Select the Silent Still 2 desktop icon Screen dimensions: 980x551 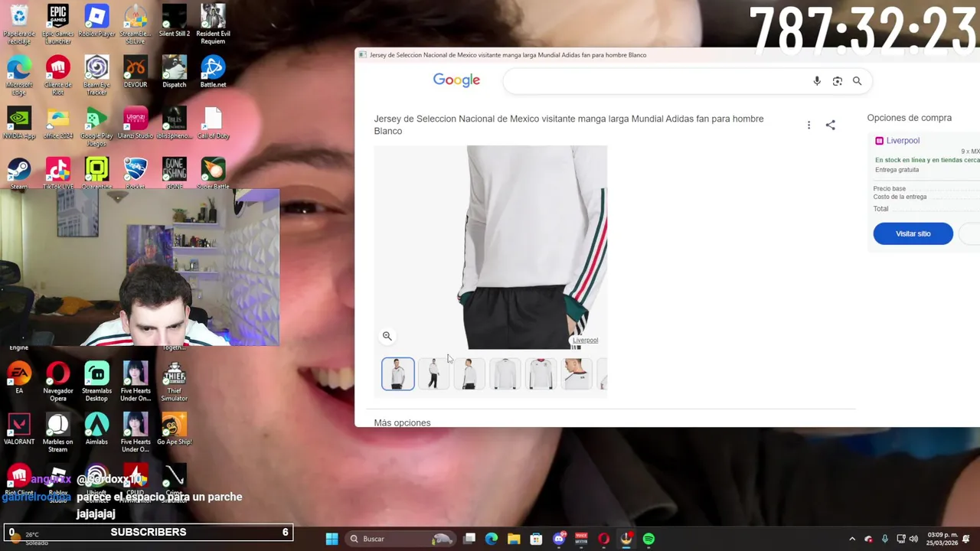point(175,21)
